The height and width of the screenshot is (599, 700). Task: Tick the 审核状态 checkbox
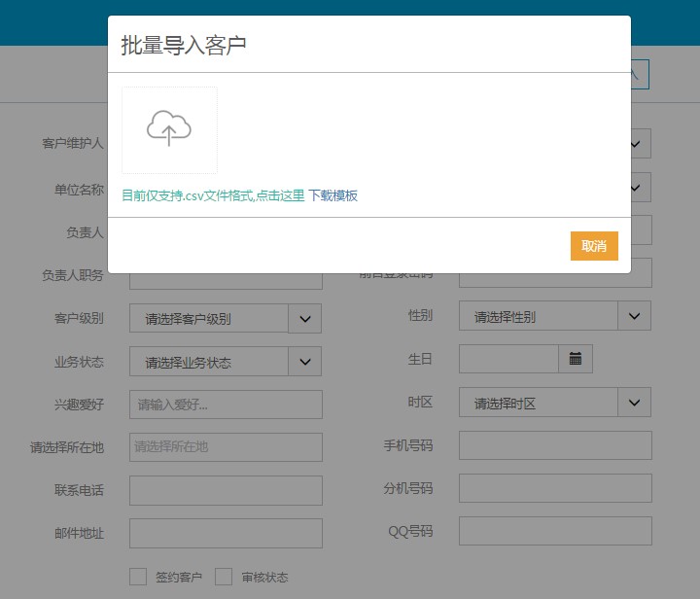[x=224, y=577]
